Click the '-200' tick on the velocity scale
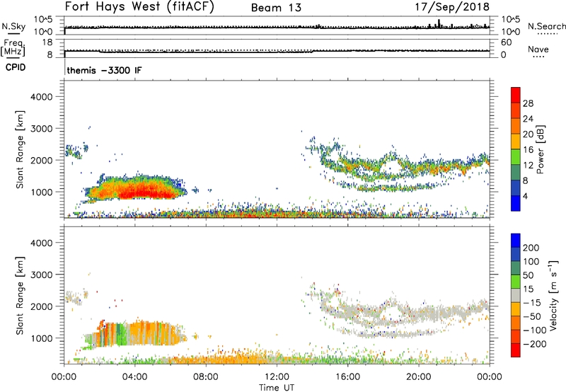566x392 pixels. [x=535, y=344]
